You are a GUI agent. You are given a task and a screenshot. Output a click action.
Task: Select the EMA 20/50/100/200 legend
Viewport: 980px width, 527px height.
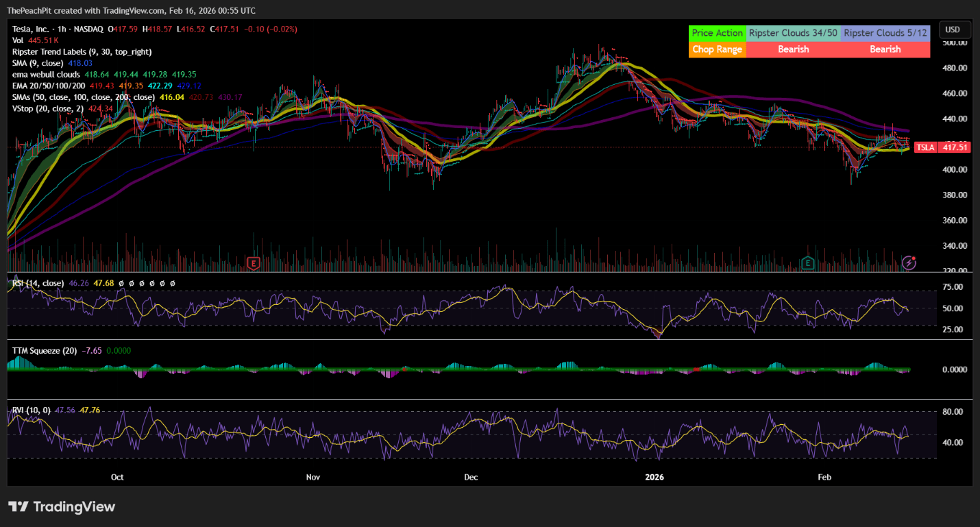(50, 86)
